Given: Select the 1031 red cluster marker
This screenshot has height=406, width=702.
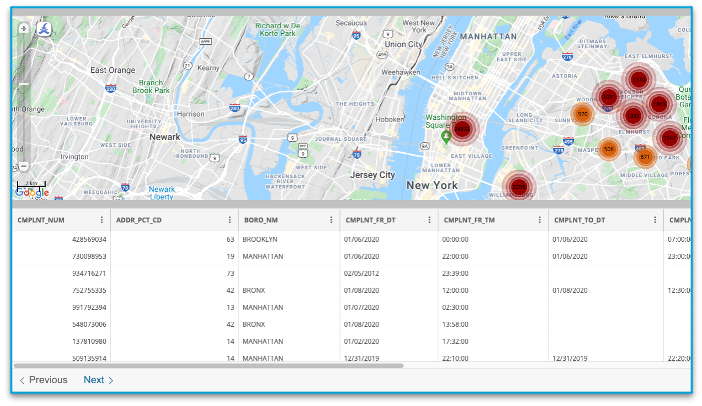Looking at the screenshot, I should pyautogui.click(x=608, y=97).
